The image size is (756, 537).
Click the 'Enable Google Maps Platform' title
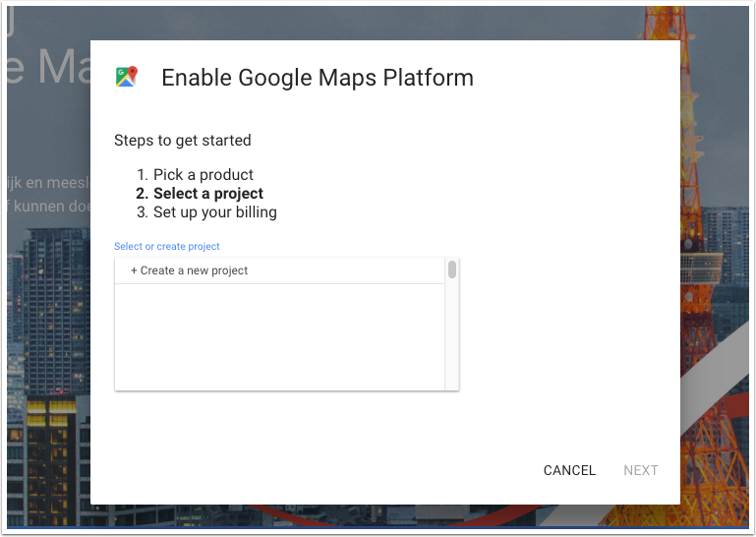318,78
